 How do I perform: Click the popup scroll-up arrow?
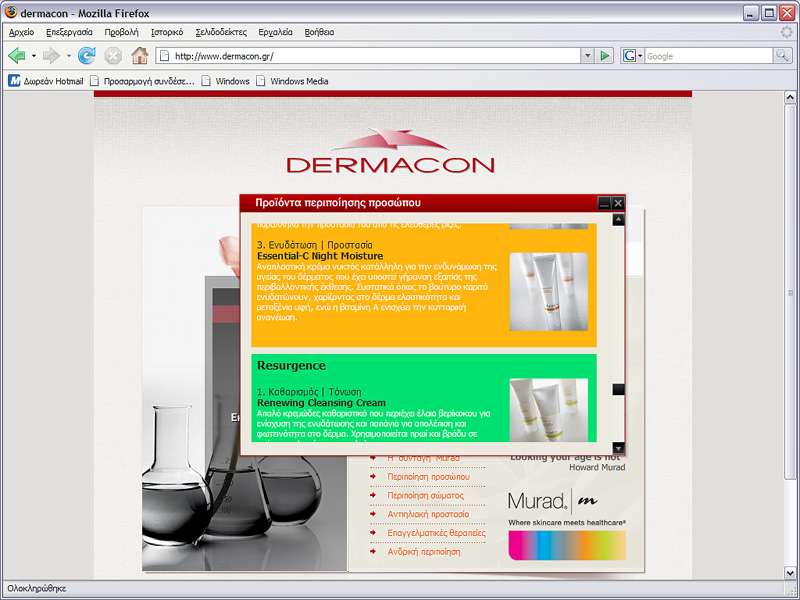click(618, 219)
